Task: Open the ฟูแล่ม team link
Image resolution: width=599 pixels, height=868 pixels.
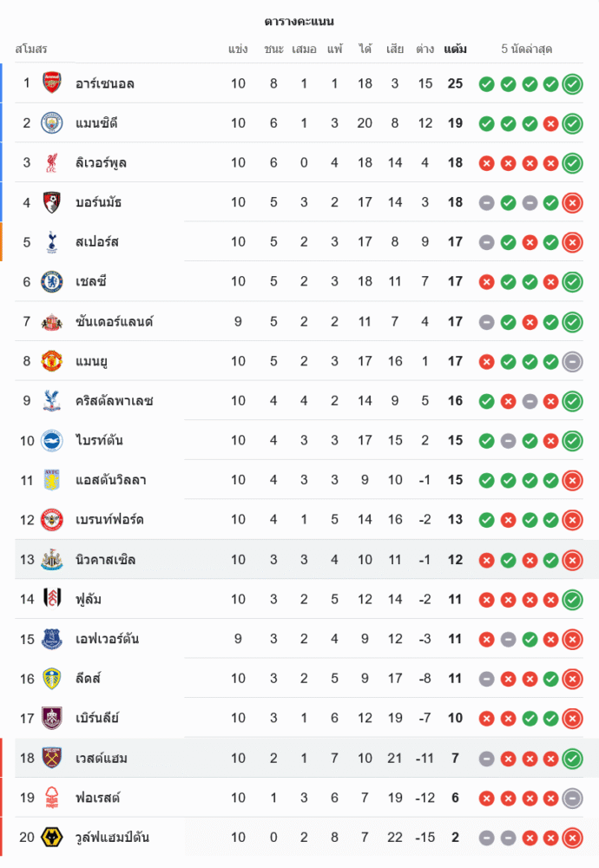Action: tap(90, 599)
